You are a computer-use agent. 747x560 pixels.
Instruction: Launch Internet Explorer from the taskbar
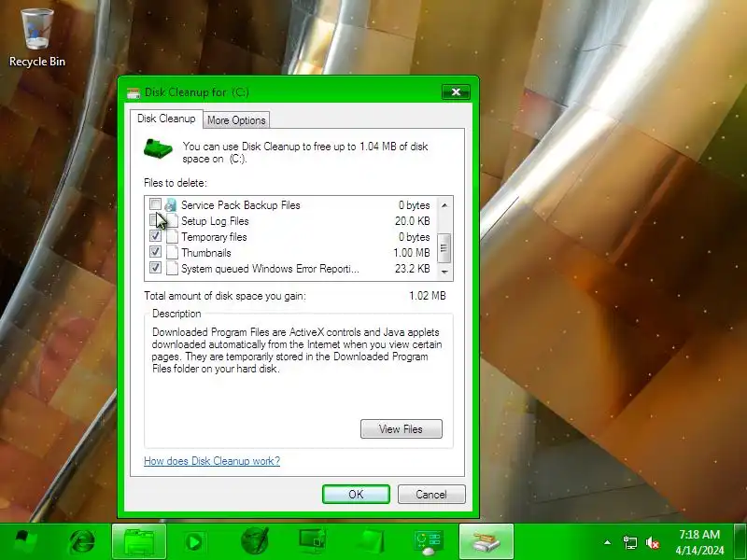(x=81, y=542)
